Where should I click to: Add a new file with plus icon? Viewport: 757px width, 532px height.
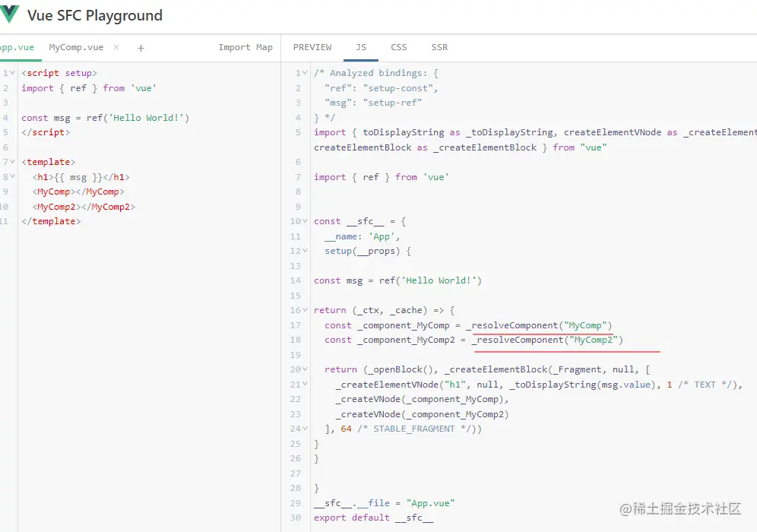click(x=141, y=48)
